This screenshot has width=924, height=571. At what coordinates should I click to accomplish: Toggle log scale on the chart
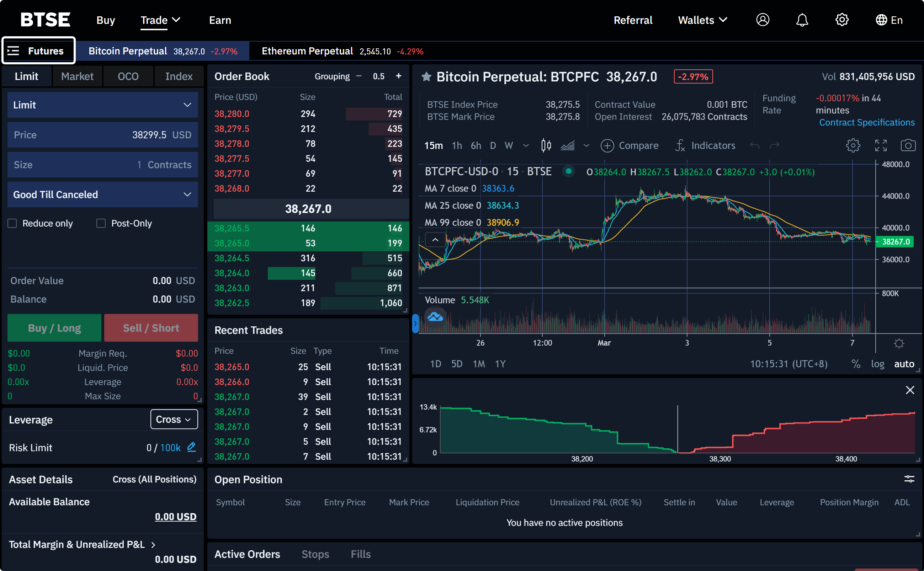(877, 364)
